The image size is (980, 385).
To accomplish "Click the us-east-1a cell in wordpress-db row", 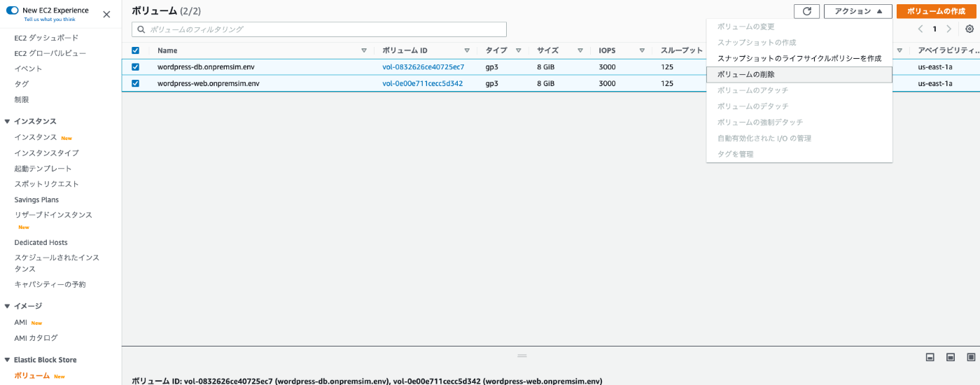I will tap(935, 67).
